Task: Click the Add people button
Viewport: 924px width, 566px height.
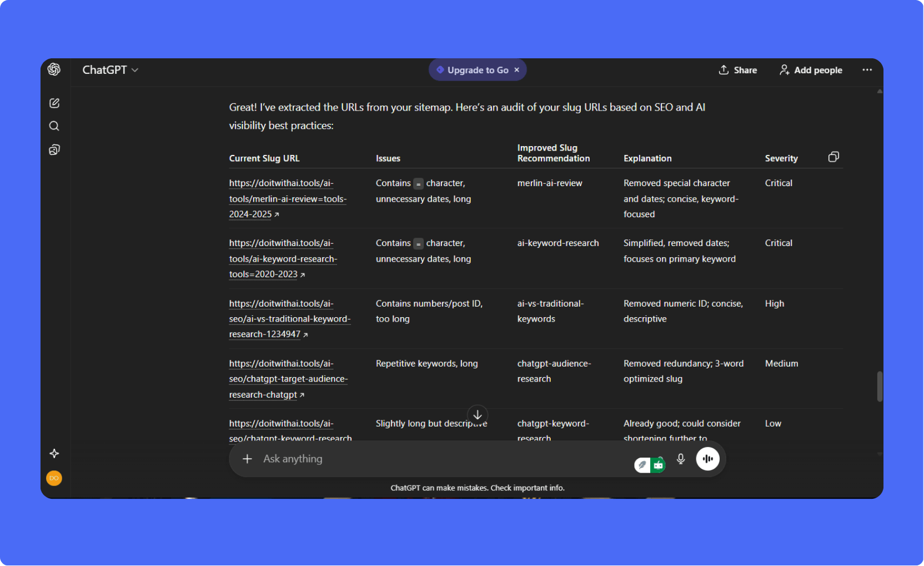Action: pyautogui.click(x=811, y=70)
